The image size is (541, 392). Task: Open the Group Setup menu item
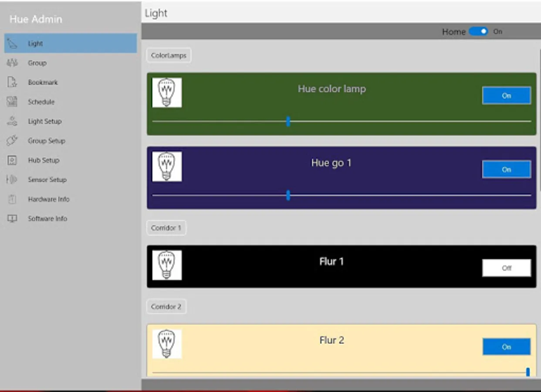pyautogui.click(x=71, y=141)
